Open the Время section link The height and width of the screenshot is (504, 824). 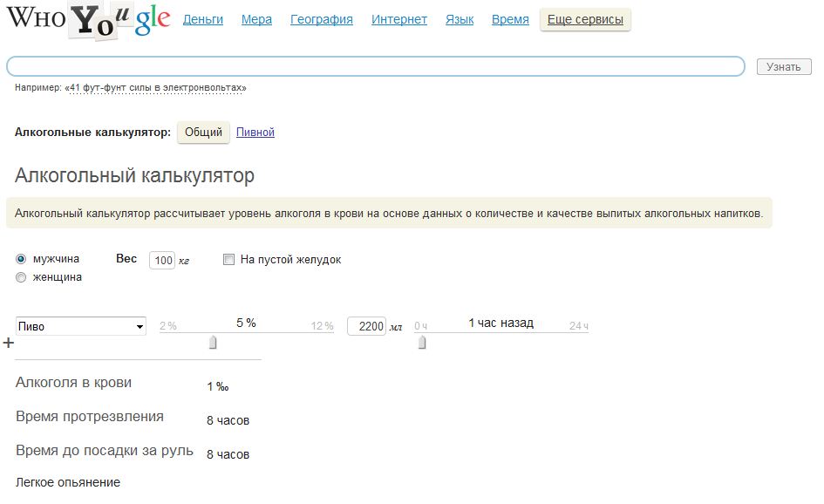(510, 20)
